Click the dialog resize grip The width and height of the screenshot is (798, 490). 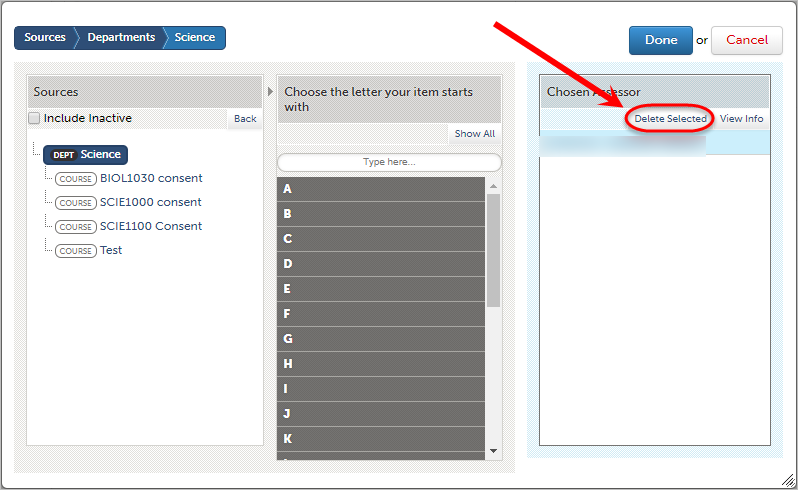point(788,479)
